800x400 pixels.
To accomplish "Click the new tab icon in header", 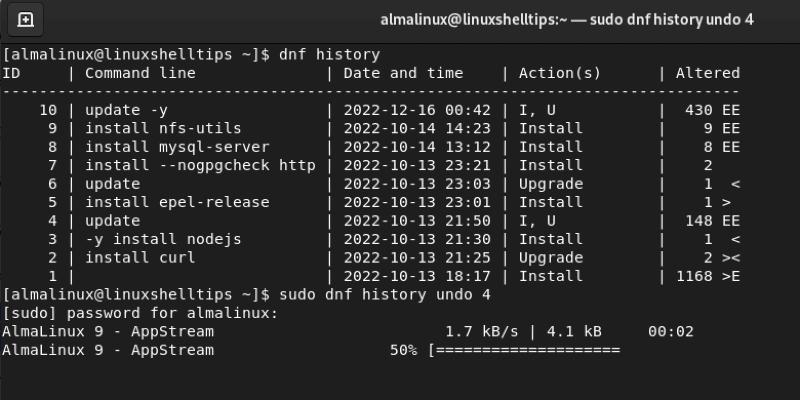I will [x=26, y=20].
